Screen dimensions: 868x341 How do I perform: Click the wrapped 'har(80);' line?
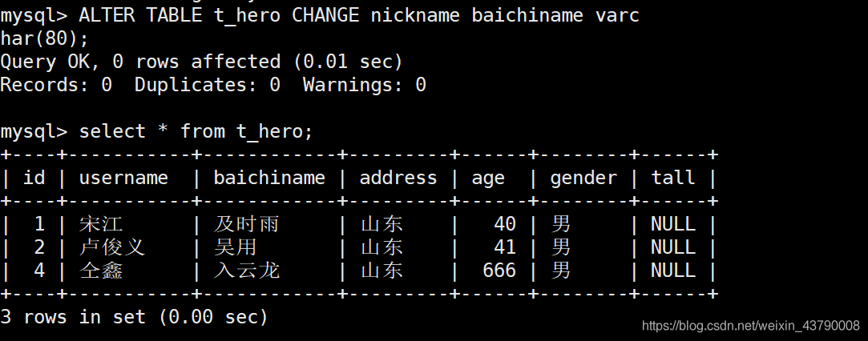44,38
